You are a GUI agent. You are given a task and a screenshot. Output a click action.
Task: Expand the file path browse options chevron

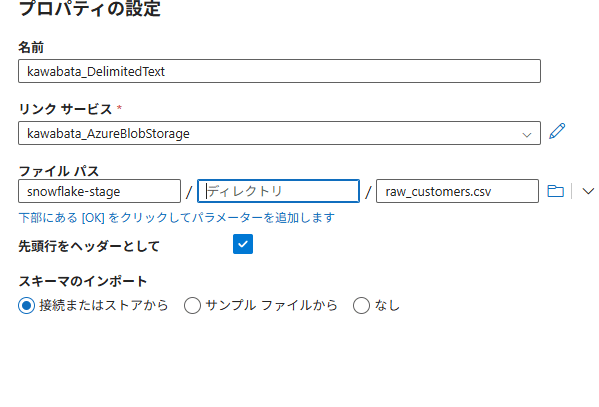[588, 191]
